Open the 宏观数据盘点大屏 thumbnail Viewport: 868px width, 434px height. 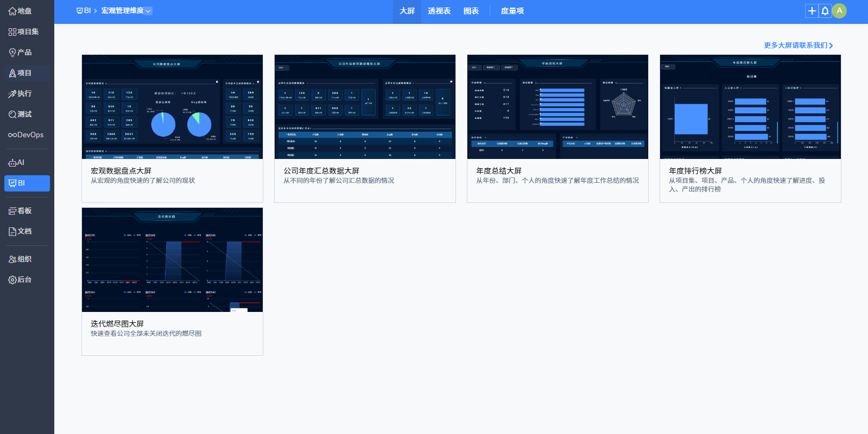click(x=172, y=107)
